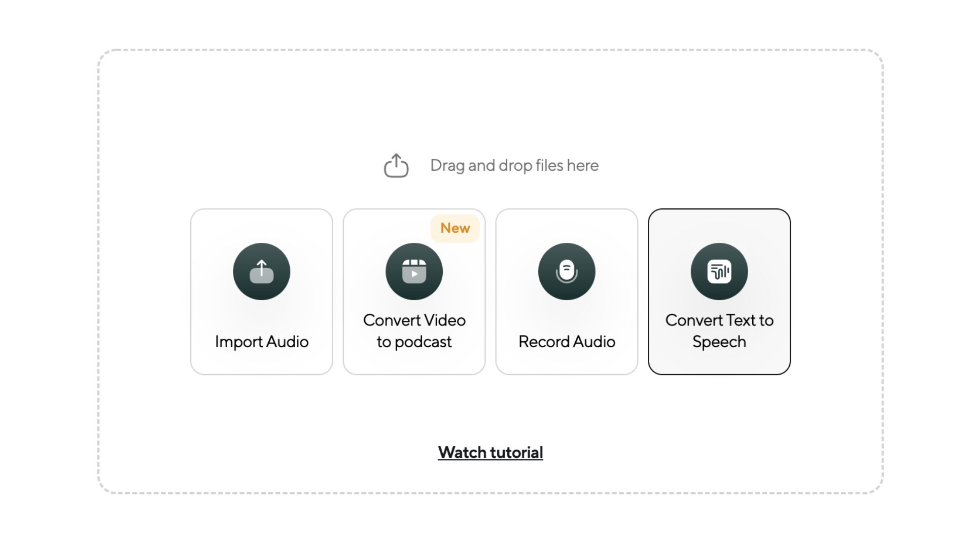
Task: Select the Convert Video to podcast card
Action: click(414, 290)
